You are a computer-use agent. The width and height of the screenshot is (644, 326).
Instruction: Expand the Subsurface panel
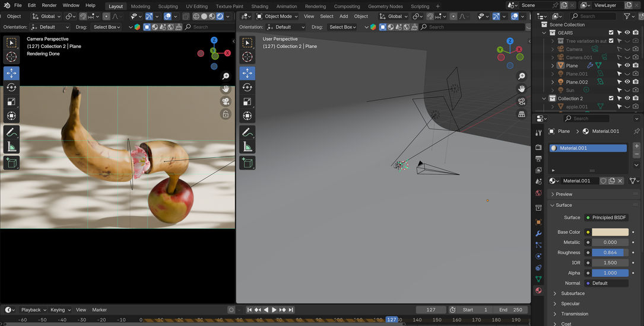coord(573,293)
